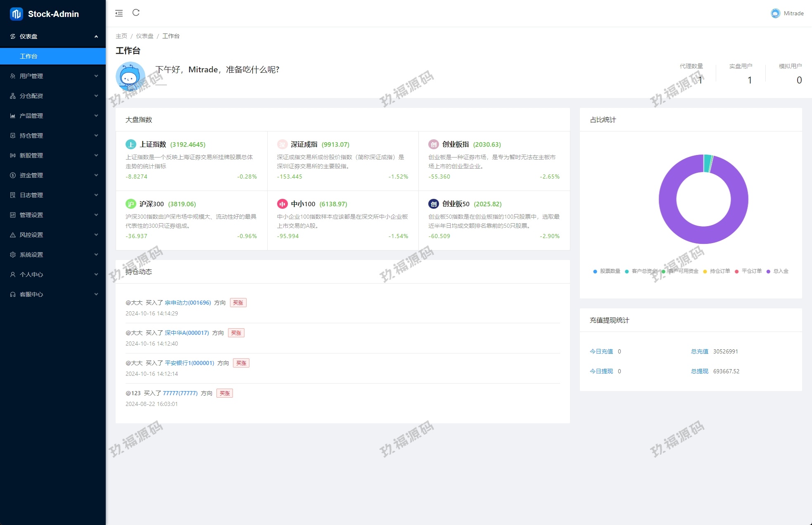Screen dimensions: 812x525
Task: Click the 上证指数 round index icon
Action: [x=131, y=144]
